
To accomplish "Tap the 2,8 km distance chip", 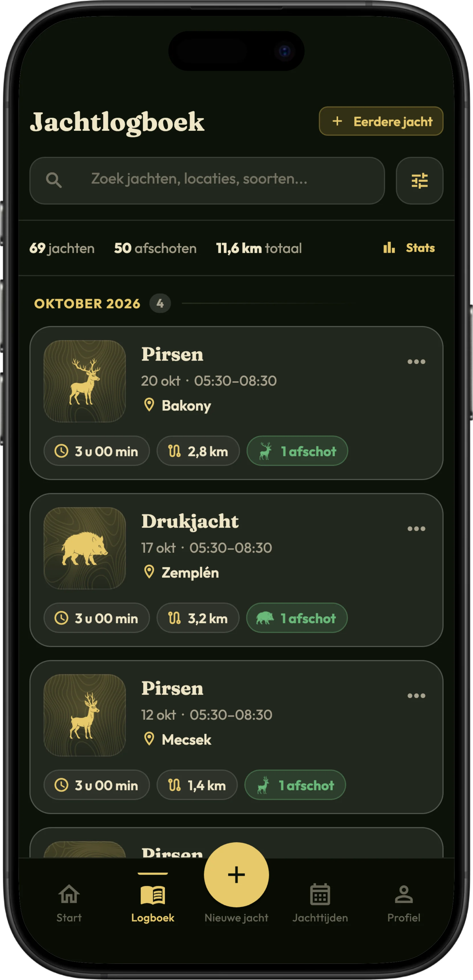I will (198, 451).
